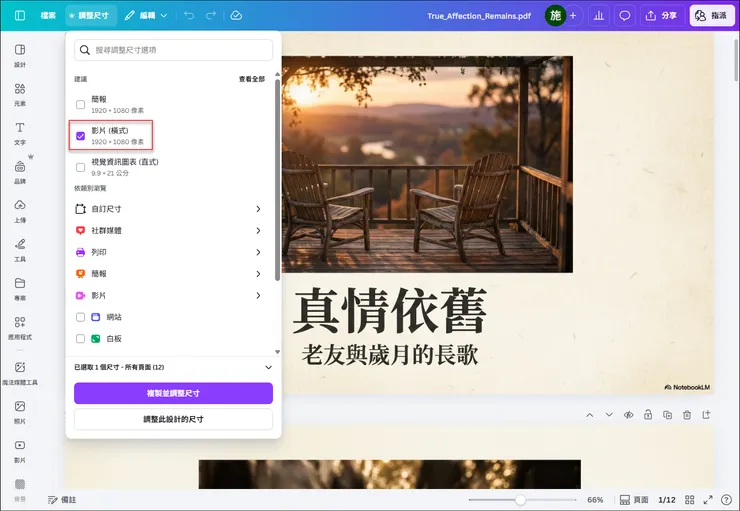This screenshot has width=740, height=511.
Task: Open the 檔案 menu
Action: 48,16
